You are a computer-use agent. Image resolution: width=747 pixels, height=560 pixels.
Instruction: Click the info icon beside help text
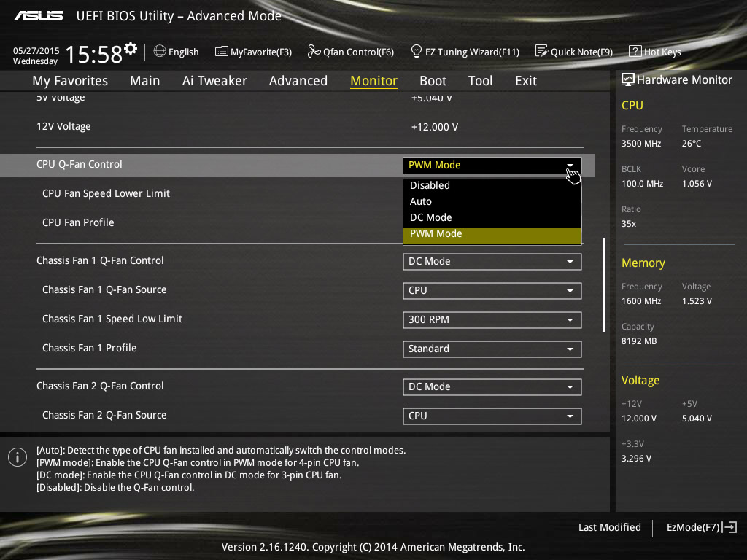18,457
